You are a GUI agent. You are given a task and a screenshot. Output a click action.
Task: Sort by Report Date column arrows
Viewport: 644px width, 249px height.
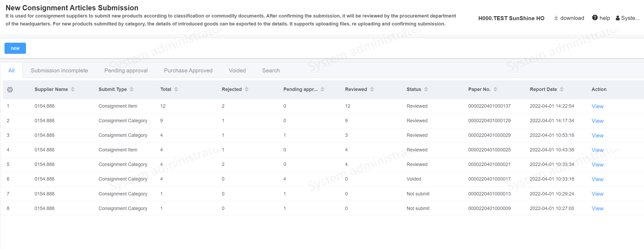[x=562, y=89]
